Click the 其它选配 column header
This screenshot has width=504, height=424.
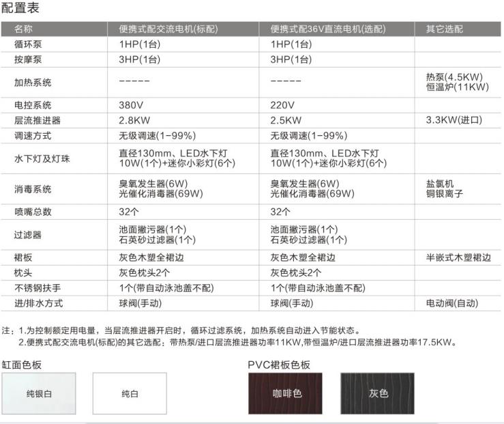pyautogui.click(x=444, y=29)
